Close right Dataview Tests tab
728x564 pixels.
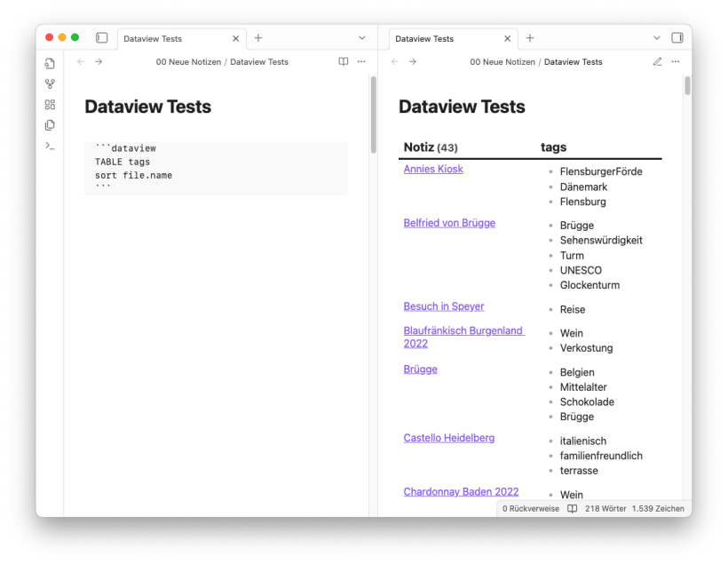click(508, 38)
